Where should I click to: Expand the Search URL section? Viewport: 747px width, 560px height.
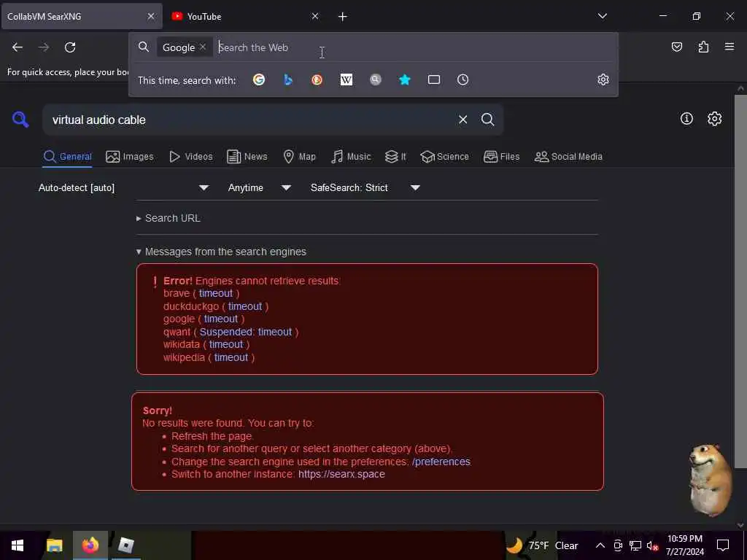coord(169,218)
